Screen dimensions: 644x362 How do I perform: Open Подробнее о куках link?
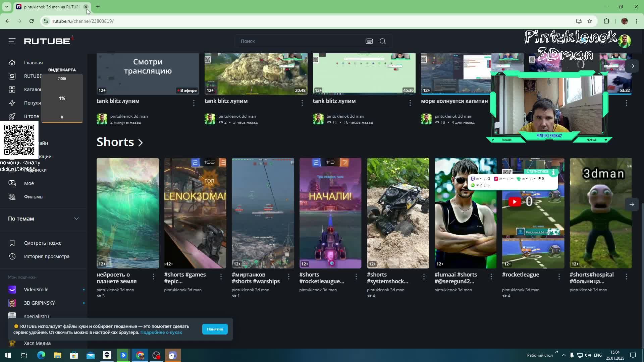pos(161,333)
